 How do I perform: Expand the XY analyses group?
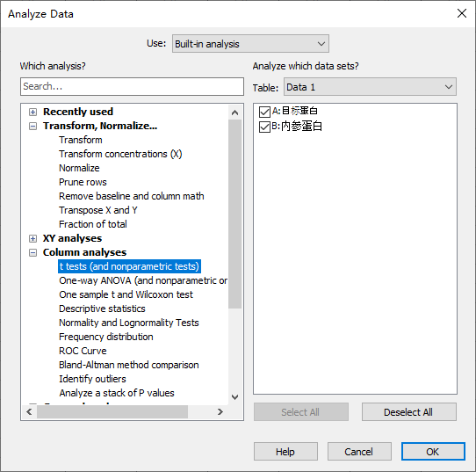32,238
